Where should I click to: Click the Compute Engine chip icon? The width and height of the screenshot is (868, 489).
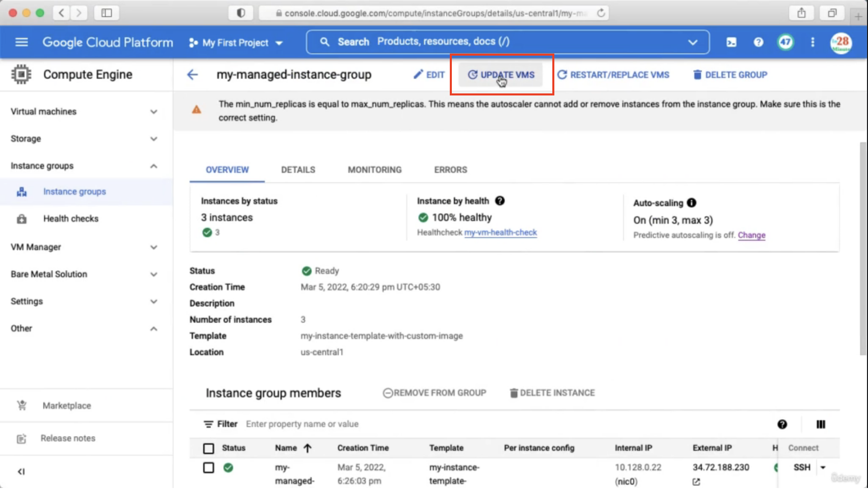(x=21, y=75)
